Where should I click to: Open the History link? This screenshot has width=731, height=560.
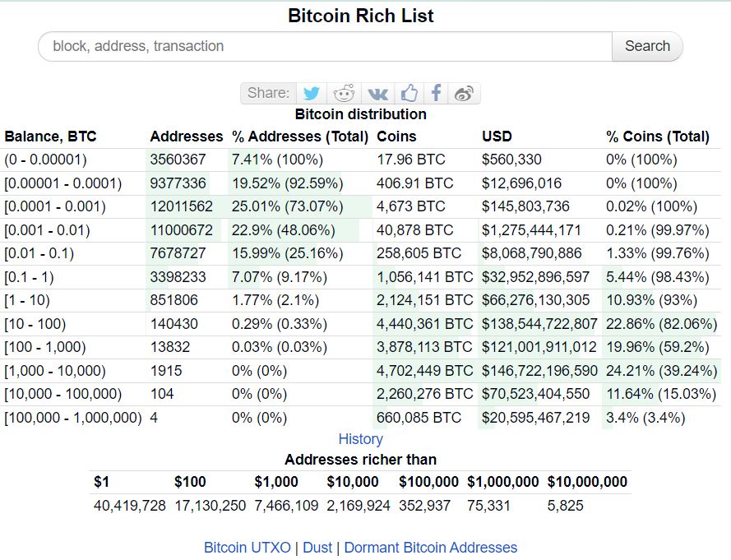click(360, 439)
